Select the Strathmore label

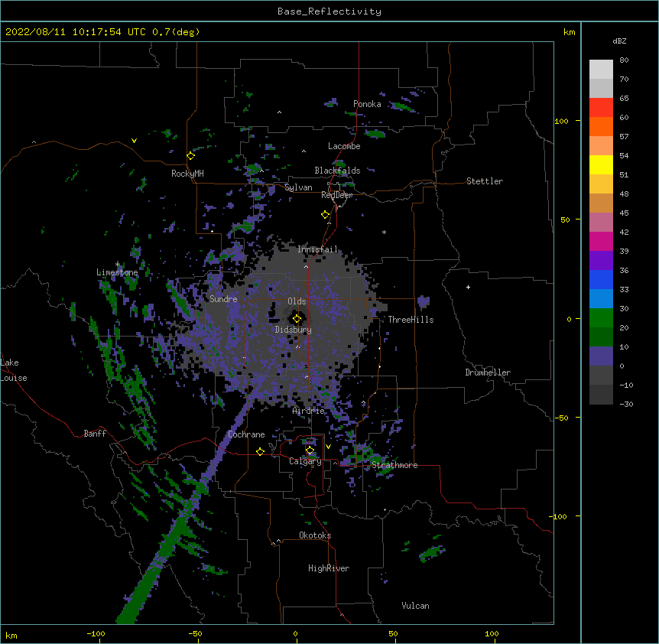[x=394, y=465]
